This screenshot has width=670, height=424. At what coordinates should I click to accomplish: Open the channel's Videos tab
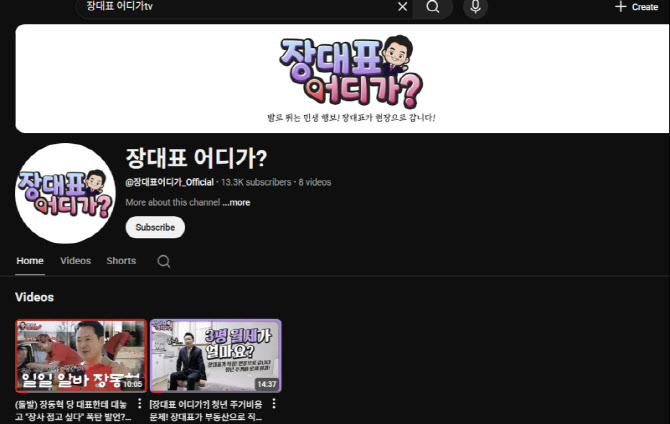(x=75, y=261)
